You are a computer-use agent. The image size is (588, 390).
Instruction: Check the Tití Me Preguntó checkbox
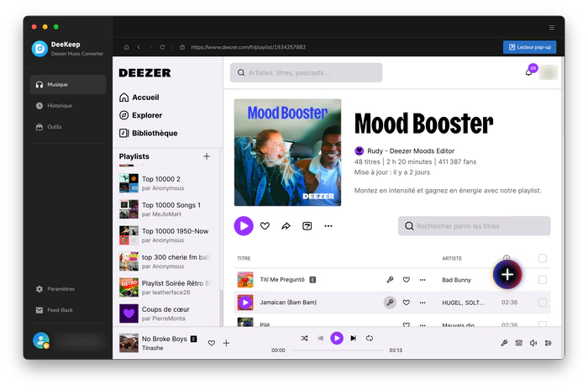point(543,280)
